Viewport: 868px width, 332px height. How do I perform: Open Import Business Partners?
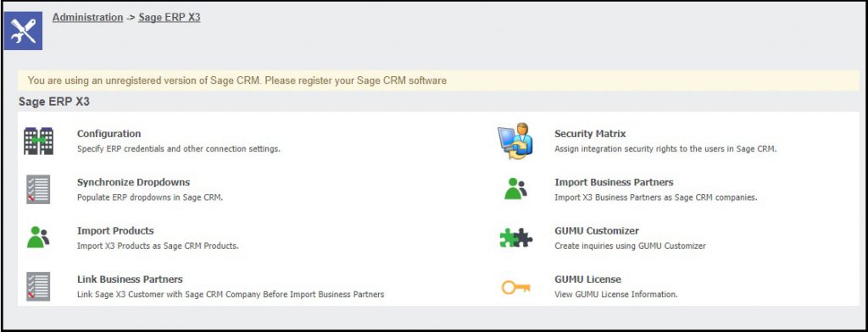(x=614, y=183)
